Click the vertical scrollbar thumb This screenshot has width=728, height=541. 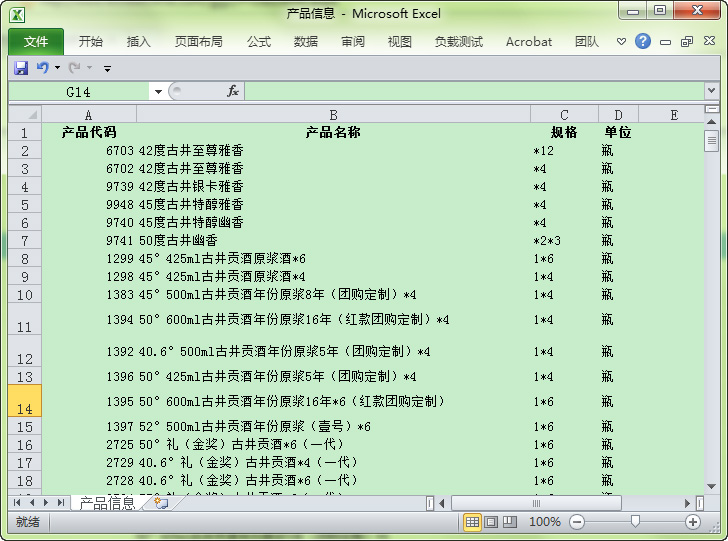tap(711, 141)
